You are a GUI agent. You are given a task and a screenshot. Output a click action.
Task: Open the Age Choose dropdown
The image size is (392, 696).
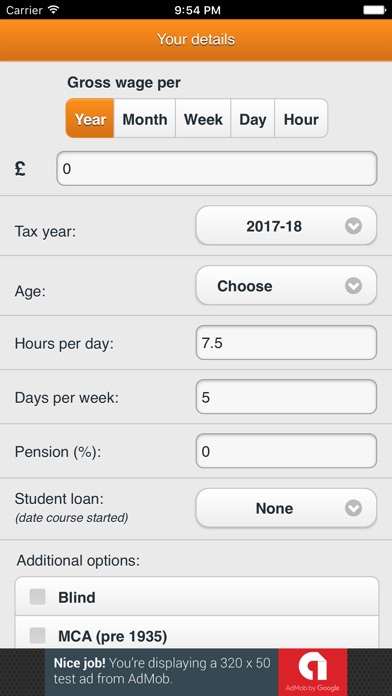(286, 285)
